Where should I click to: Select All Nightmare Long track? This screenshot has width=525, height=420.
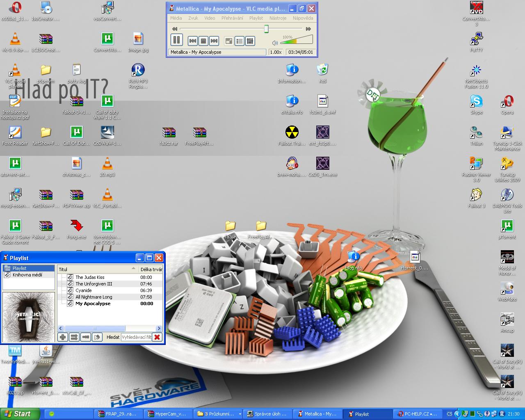click(x=110, y=297)
